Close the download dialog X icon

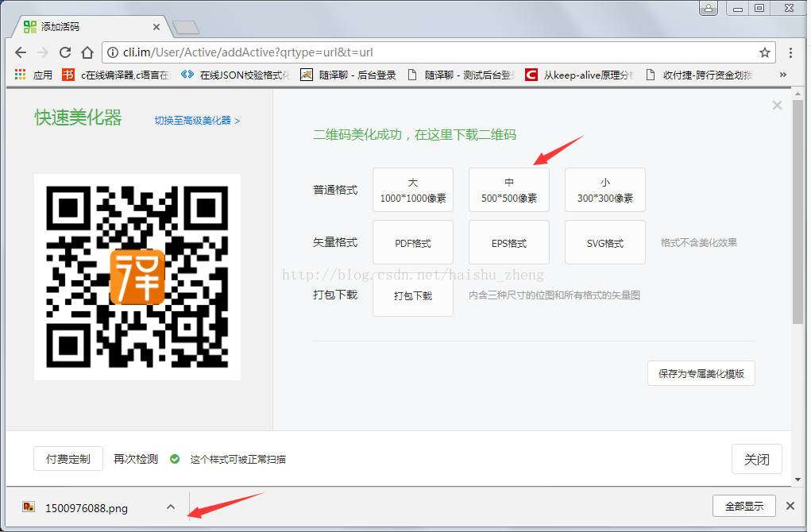(777, 106)
